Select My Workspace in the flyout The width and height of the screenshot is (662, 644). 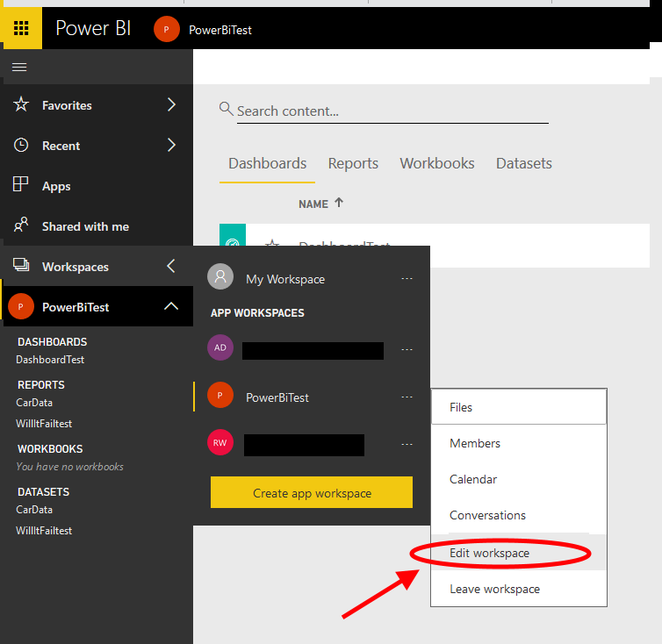285,279
